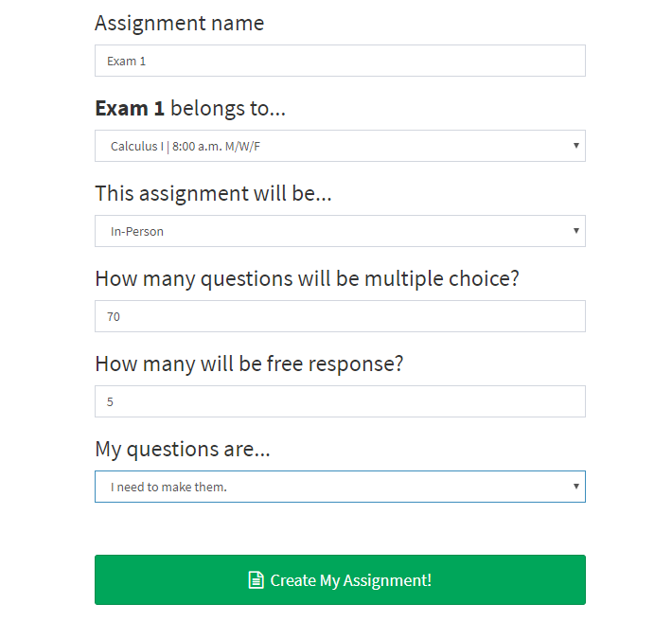
Task: Click the free response count field
Action: click(340, 401)
